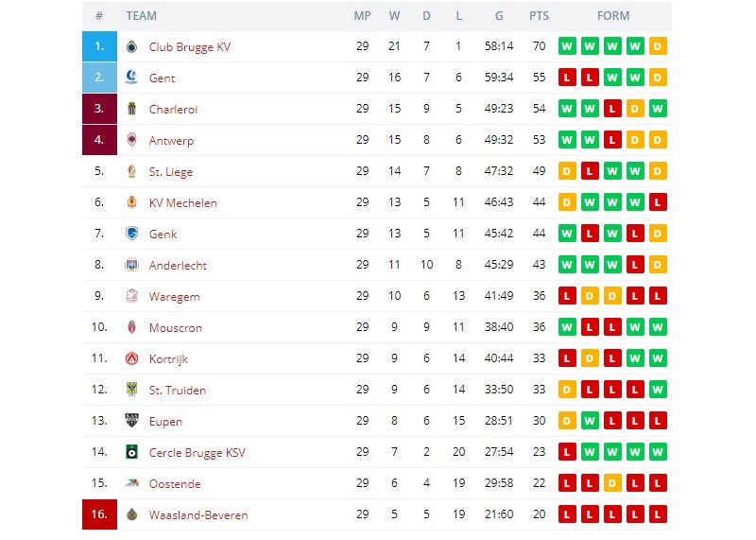Viewport: 756px width, 540px height.
Task: Click the FORM column header
Action: pos(613,16)
